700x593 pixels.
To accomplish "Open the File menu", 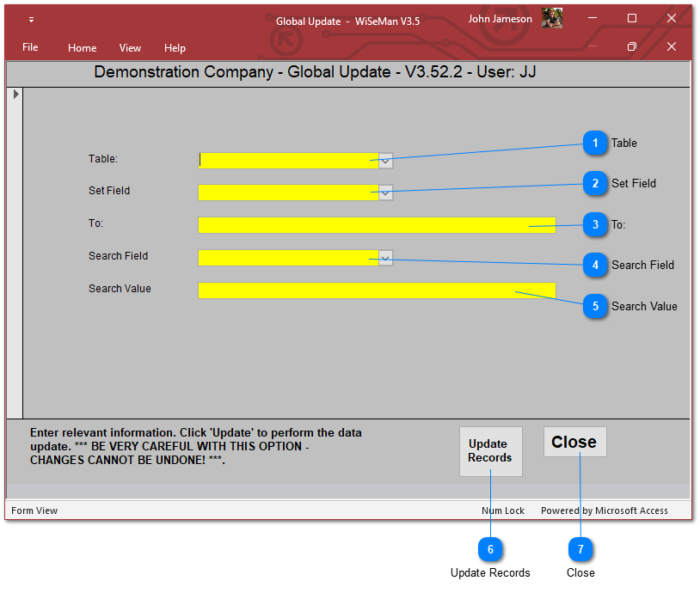I will [30, 47].
